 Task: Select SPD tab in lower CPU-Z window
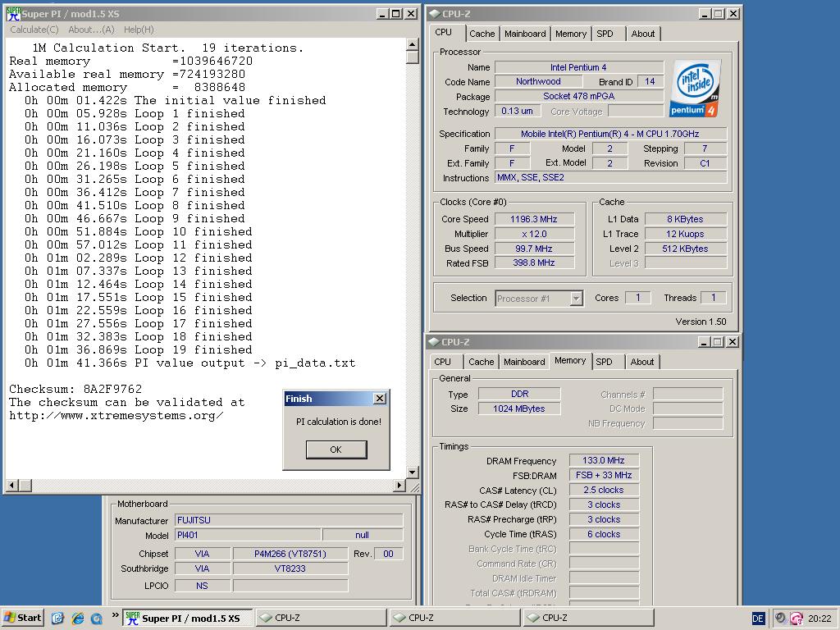click(x=604, y=362)
